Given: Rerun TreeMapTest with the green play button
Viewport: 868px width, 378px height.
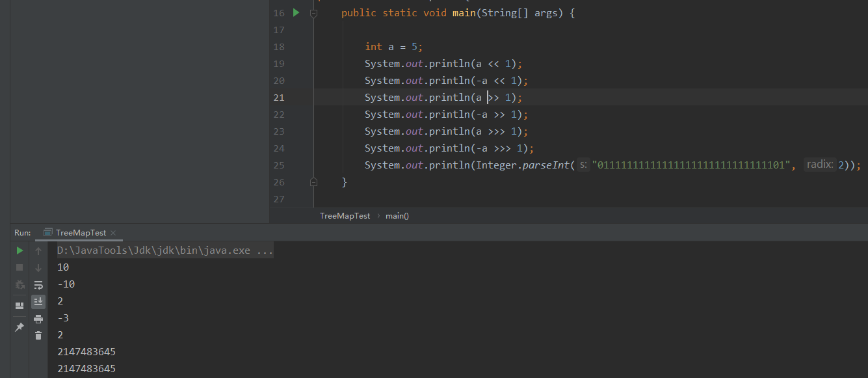Looking at the screenshot, I should [20, 250].
